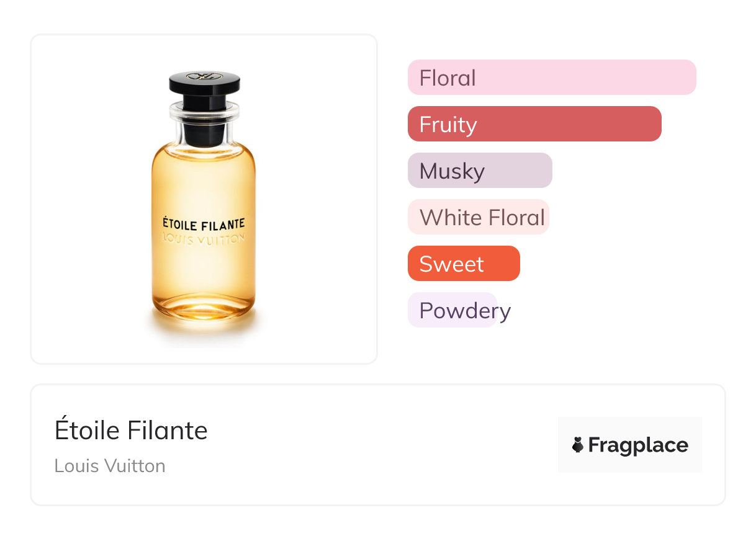Click the embossed LOUIS VUITTON text on the bottle
The image size is (756, 536).
click(204, 239)
